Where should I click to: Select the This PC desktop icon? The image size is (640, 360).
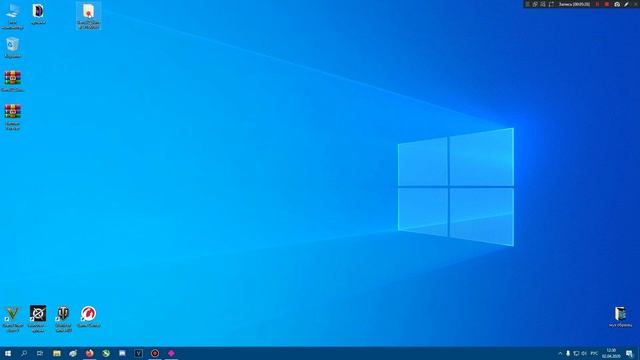(x=12, y=16)
